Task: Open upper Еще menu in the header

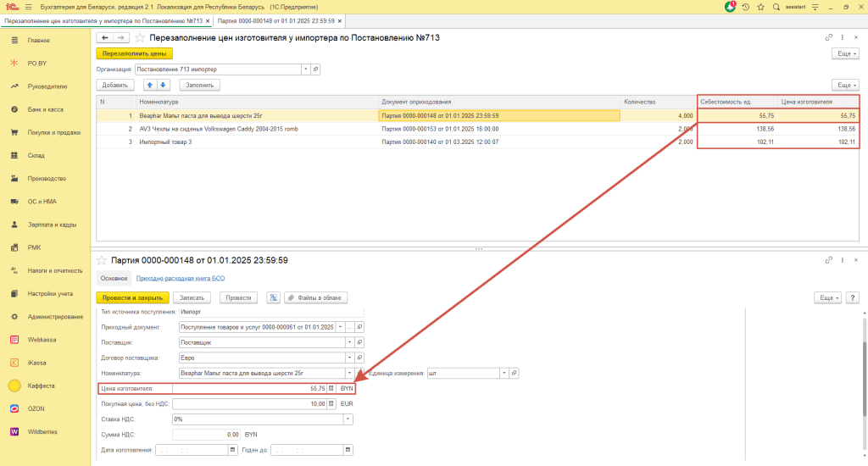Action: pyautogui.click(x=845, y=53)
